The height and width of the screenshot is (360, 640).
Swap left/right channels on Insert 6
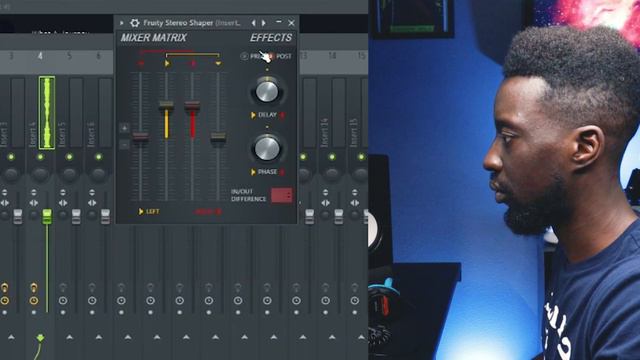[x=92, y=203]
